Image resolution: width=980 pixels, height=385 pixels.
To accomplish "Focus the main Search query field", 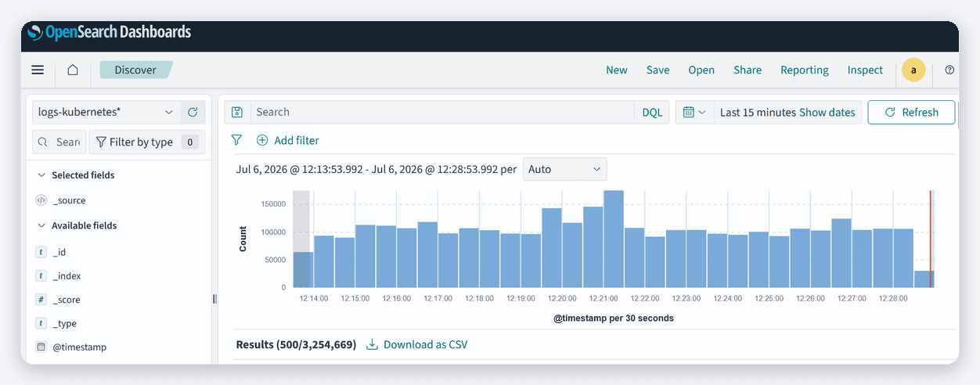I will (x=442, y=112).
